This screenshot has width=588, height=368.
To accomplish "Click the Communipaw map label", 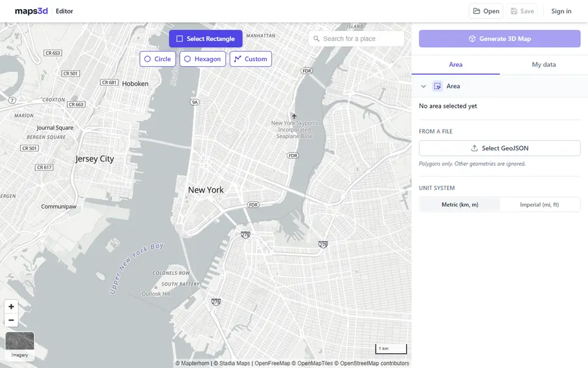I will pyautogui.click(x=59, y=207).
